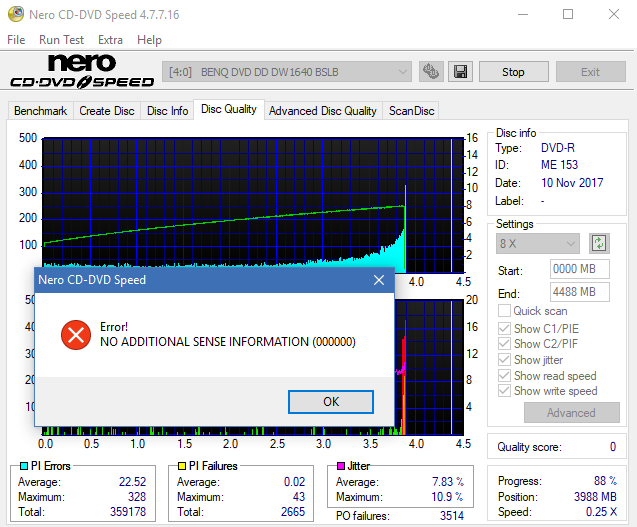Click the Nero application icon in title bar
Screen dimensions: 637x527
(16, 14)
